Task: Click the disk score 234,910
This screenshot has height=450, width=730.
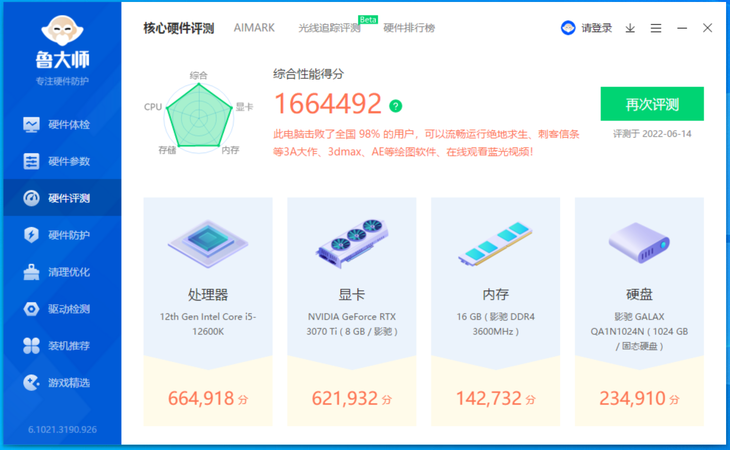Action: 632,398
